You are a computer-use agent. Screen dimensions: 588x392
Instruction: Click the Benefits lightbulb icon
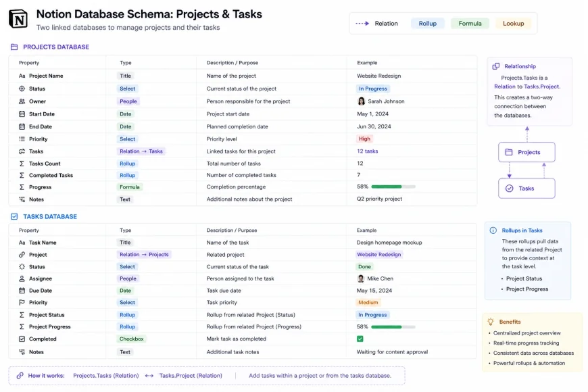(491, 322)
